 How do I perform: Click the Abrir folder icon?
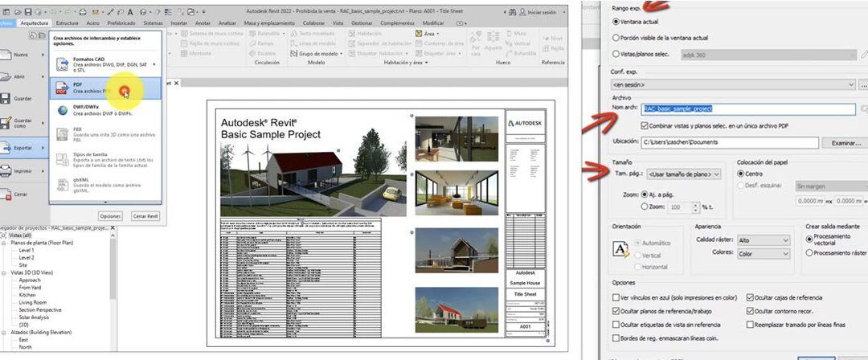click(5, 77)
